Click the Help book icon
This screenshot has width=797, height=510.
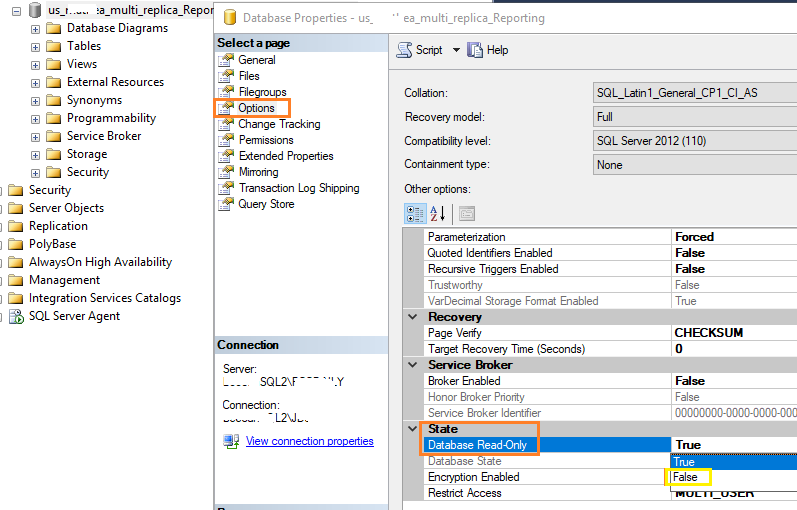point(475,50)
